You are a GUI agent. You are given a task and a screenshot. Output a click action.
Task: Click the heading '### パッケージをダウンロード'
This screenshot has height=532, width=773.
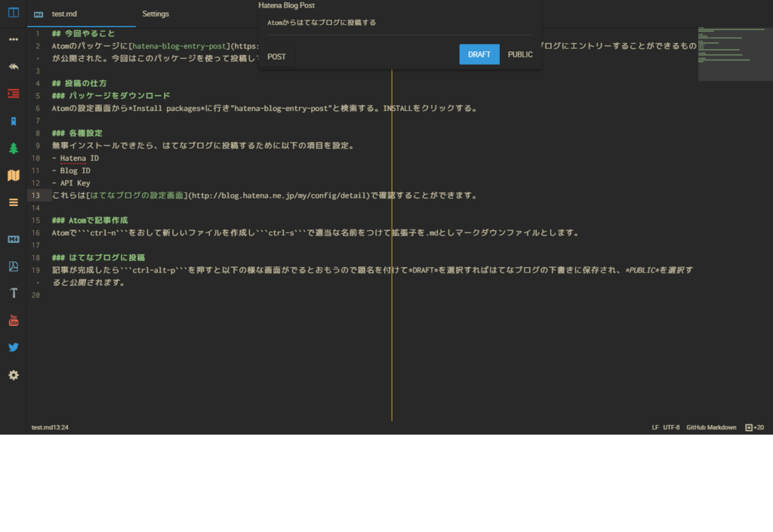pyautogui.click(x=111, y=96)
